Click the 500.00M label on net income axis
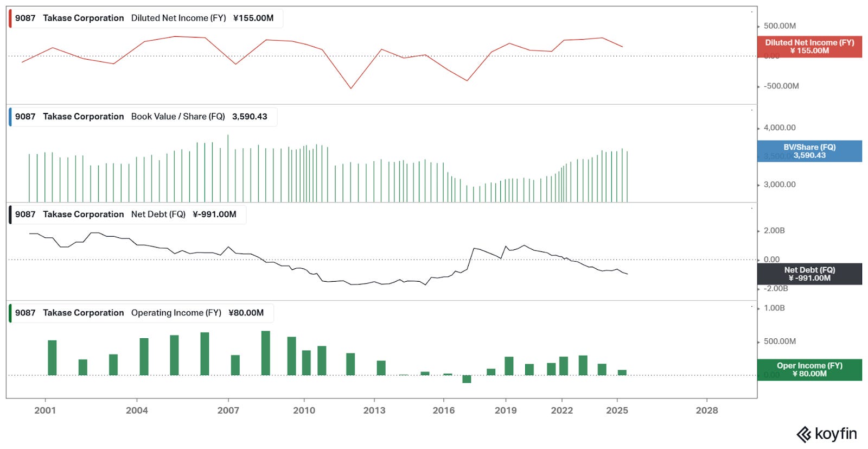Screen dimensions: 868x449 (x=780, y=26)
